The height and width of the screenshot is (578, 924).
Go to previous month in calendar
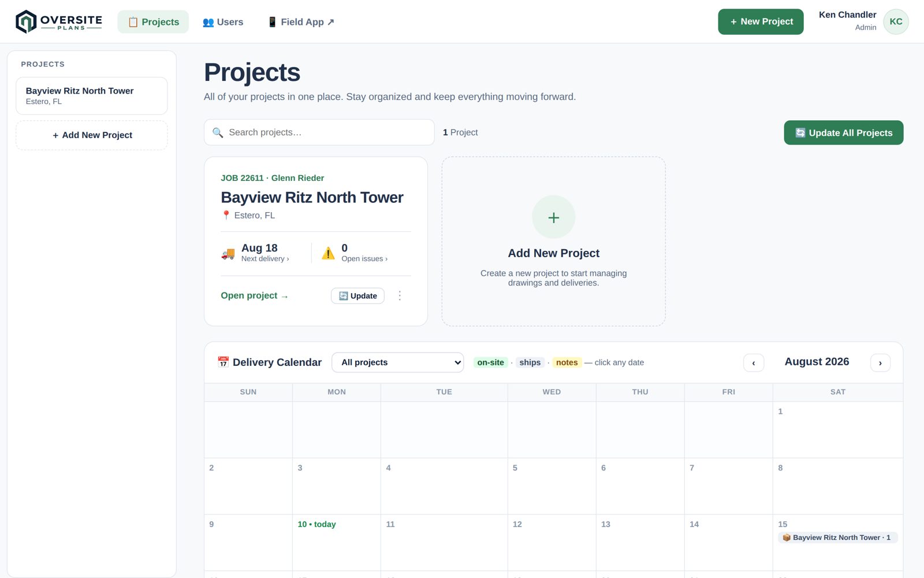tap(754, 363)
